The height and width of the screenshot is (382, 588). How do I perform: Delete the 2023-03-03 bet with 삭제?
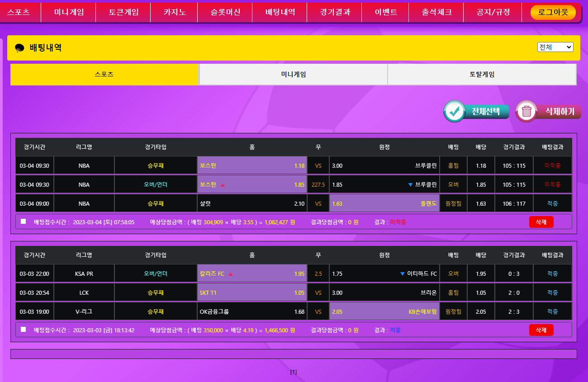[x=541, y=330]
